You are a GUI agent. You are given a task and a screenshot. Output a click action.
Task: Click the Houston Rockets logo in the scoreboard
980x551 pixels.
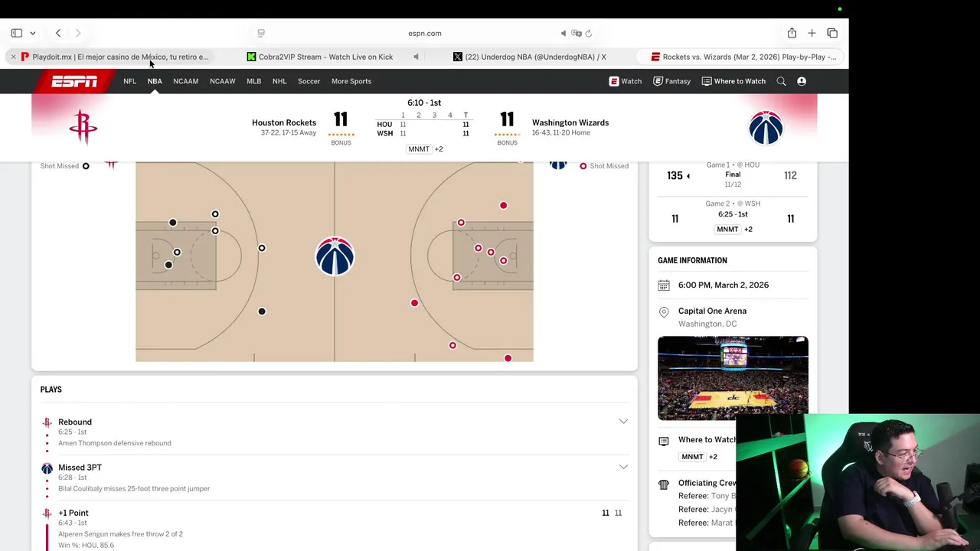(83, 127)
